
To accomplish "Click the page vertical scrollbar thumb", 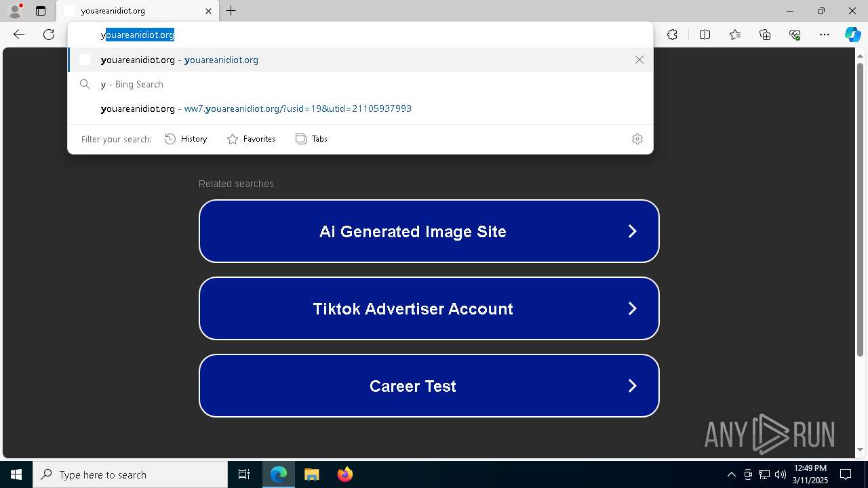I will [x=860, y=209].
